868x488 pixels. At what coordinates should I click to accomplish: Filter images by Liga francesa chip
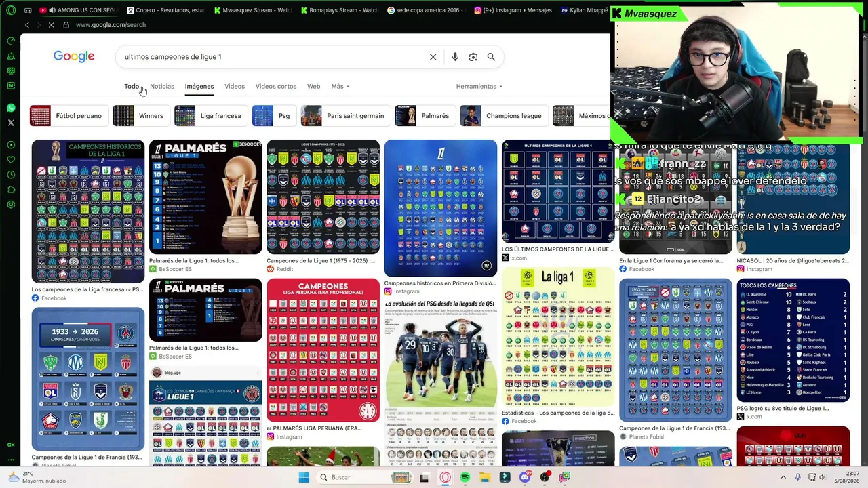pos(210,116)
